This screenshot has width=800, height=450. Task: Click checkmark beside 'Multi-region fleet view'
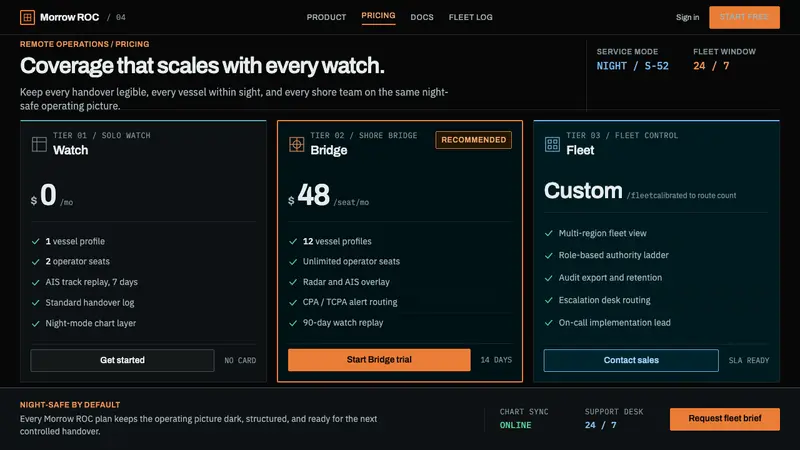point(548,233)
